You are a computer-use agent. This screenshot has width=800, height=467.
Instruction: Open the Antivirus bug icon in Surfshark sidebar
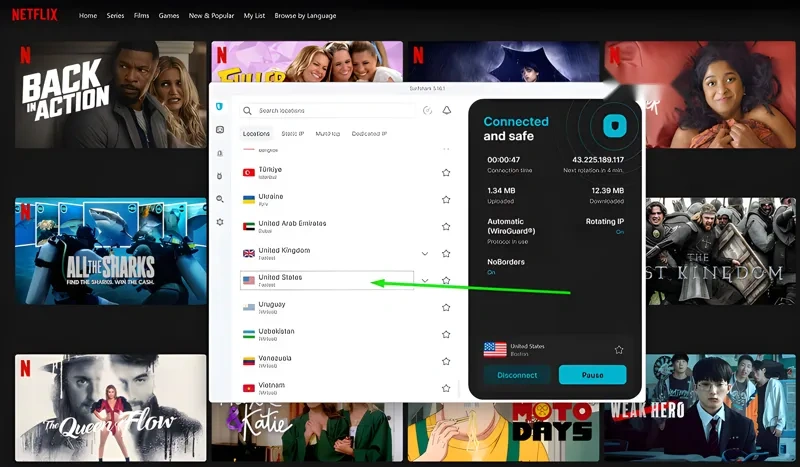[x=220, y=176]
